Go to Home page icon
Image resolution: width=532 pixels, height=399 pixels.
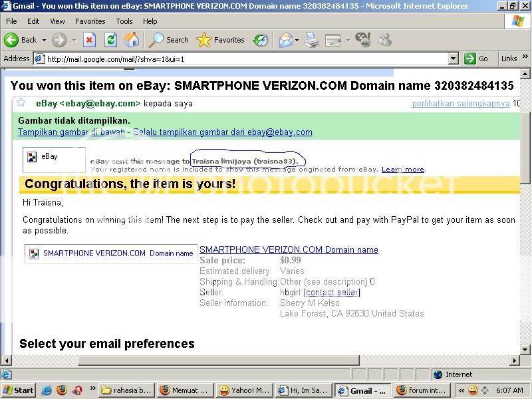(x=132, y=40)
